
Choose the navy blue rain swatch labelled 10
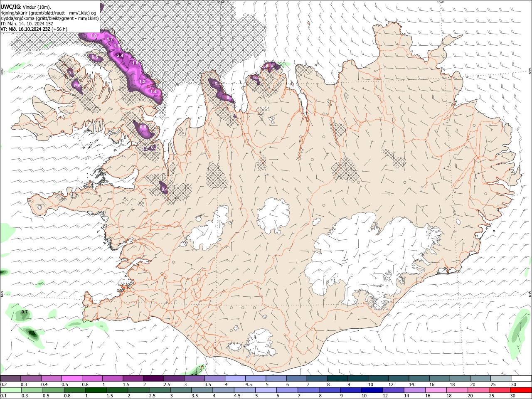pyautogui.click(x=371, y=390)
